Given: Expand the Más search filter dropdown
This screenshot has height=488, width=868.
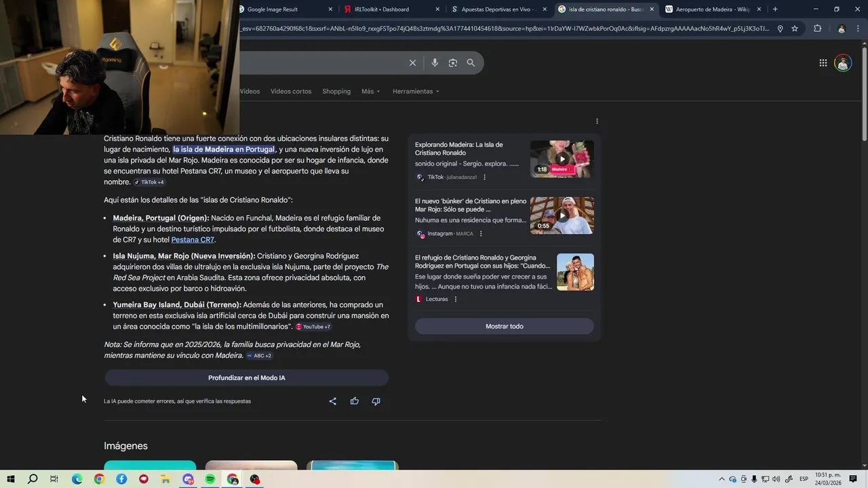Looking at the screenshot, I should (371, 91).
